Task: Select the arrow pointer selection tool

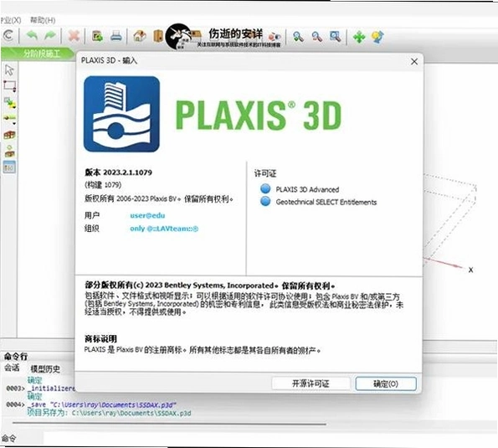Action: [9, 70]
